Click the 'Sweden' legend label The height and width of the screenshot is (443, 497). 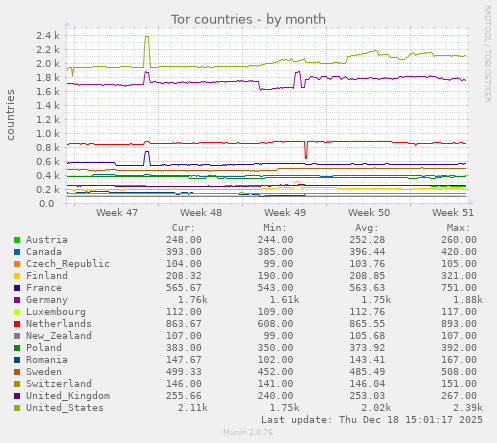coord(44,372)
